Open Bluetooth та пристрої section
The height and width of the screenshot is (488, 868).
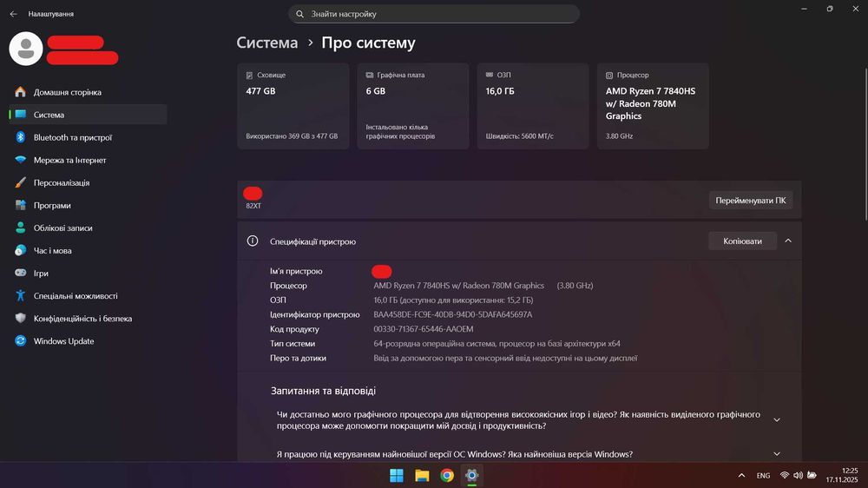[x=88, y=137]
